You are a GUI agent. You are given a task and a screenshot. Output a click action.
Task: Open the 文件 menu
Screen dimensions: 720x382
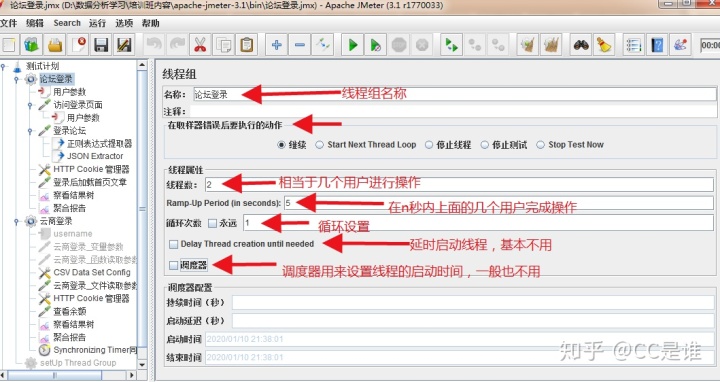click(x=8, y=23)
